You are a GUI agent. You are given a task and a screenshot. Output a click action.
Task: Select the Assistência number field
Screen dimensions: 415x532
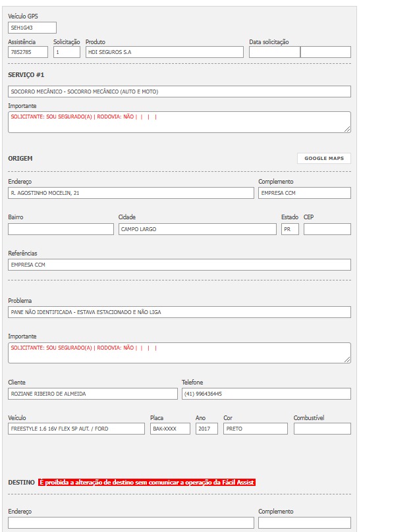point(28,52)
